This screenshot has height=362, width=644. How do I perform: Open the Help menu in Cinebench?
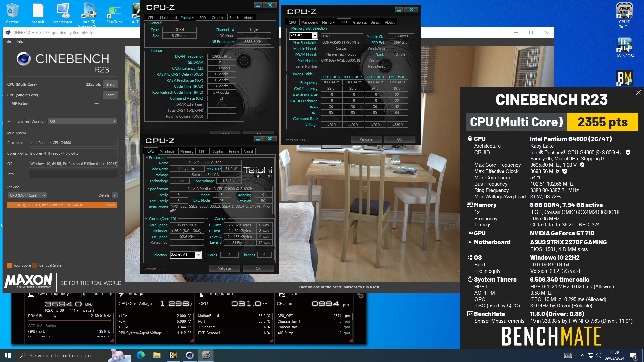pyautogui.click(x=19, y=41)
